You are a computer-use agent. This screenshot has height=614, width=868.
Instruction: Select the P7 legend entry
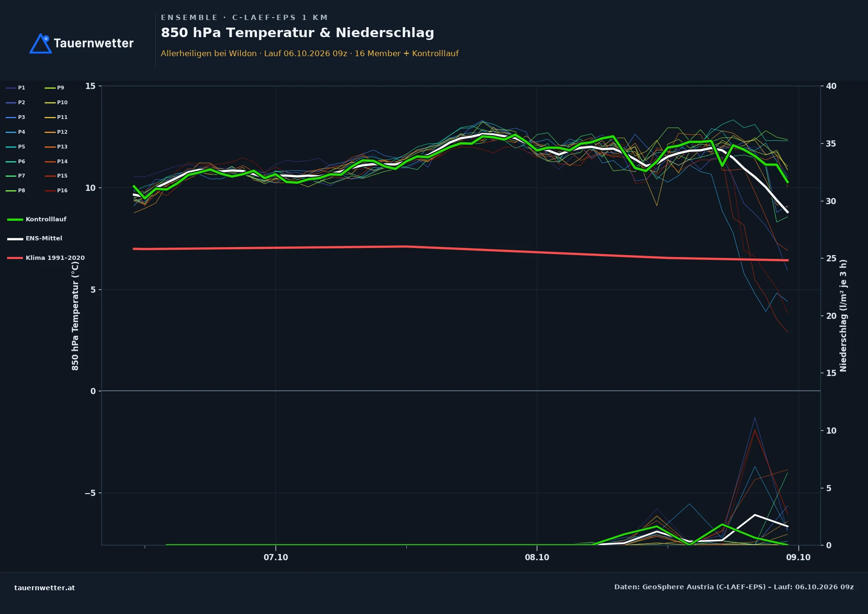click(x=16, y=176)
